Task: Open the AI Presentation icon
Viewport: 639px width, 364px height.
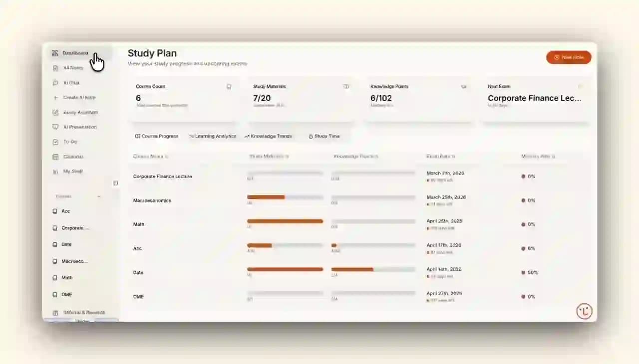Action: tap(55, 127)
